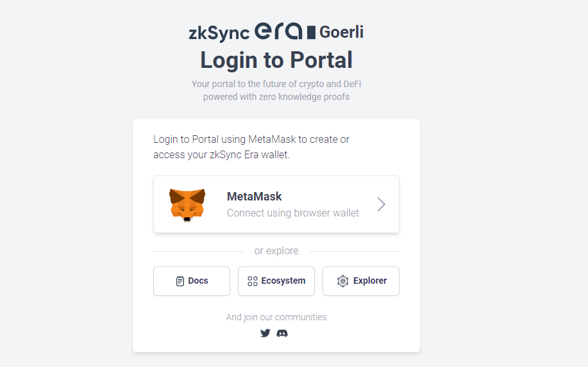588x367 pixels.
Task: Launch the Explorer button label
Action: pyautogui.click(x=370, y=281)
